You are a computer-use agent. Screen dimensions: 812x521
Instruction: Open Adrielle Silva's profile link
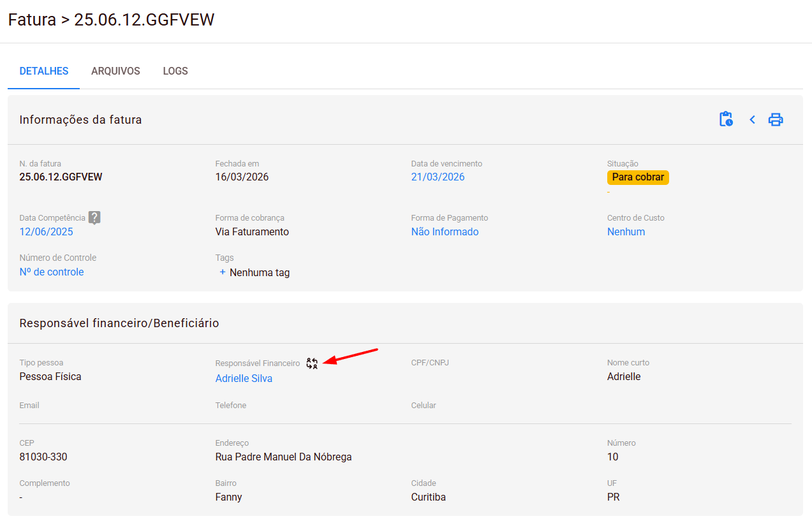(244, 379)
